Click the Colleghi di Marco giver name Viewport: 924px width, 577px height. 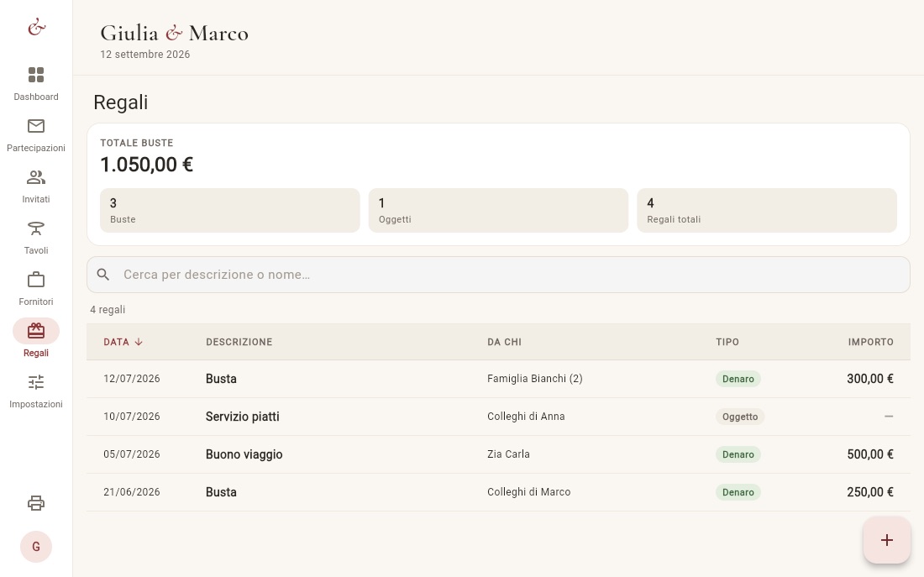[x=529, y=492]
